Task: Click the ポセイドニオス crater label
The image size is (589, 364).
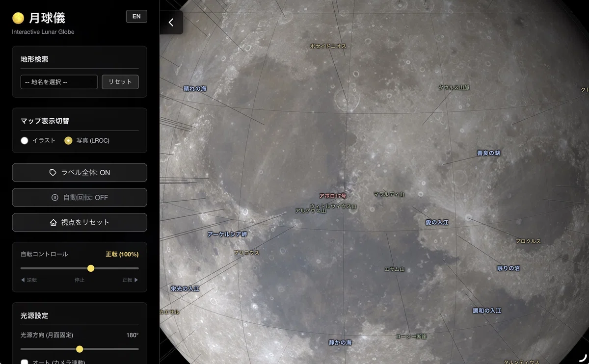Action: pos(328,46)
